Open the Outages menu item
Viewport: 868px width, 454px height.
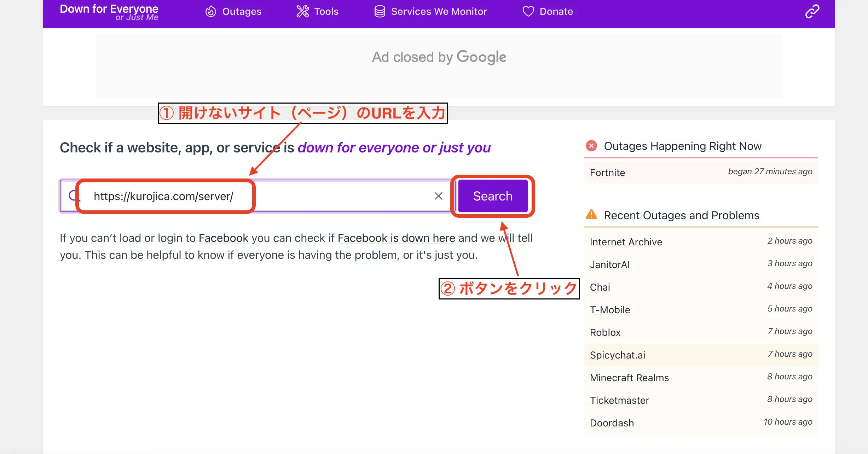[242, 12]
